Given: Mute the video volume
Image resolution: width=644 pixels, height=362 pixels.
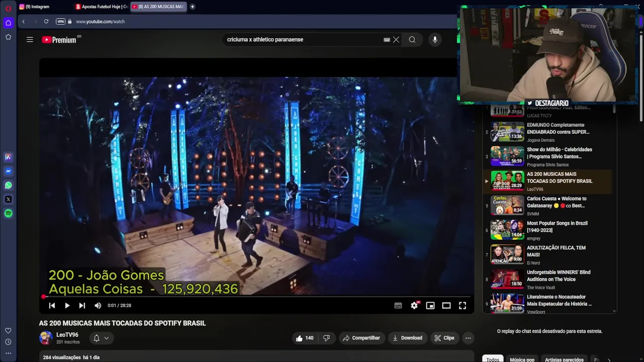Looking at the screenshot, I should [98, 305].
